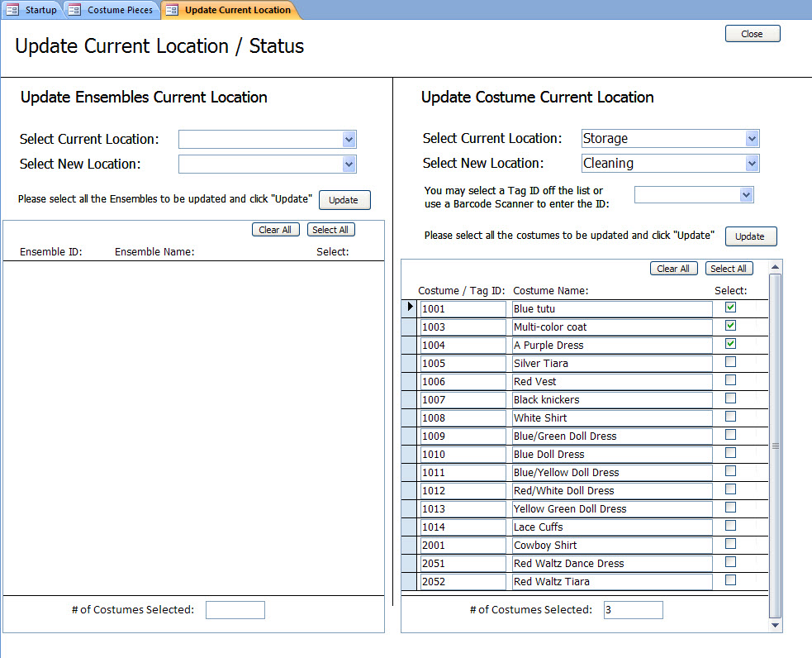The width and height of the screenshot is (812, 658).
Task: Click the Tag ID field 1005
Action: tap(463, 363)
